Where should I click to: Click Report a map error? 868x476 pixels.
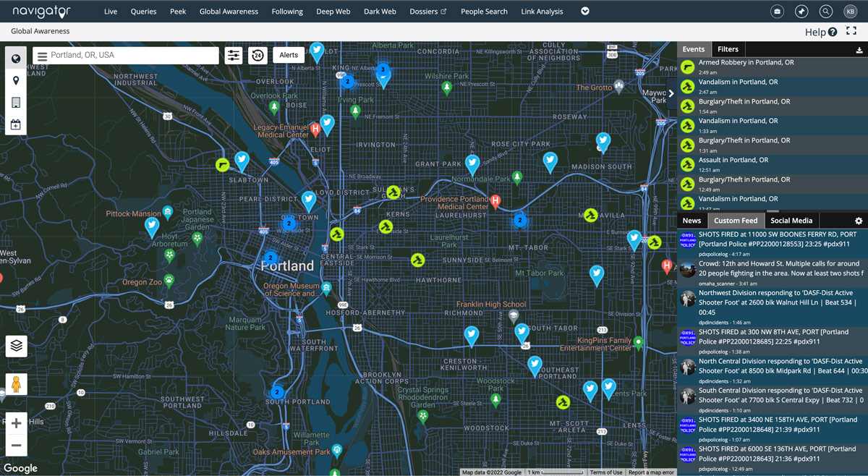651,472
